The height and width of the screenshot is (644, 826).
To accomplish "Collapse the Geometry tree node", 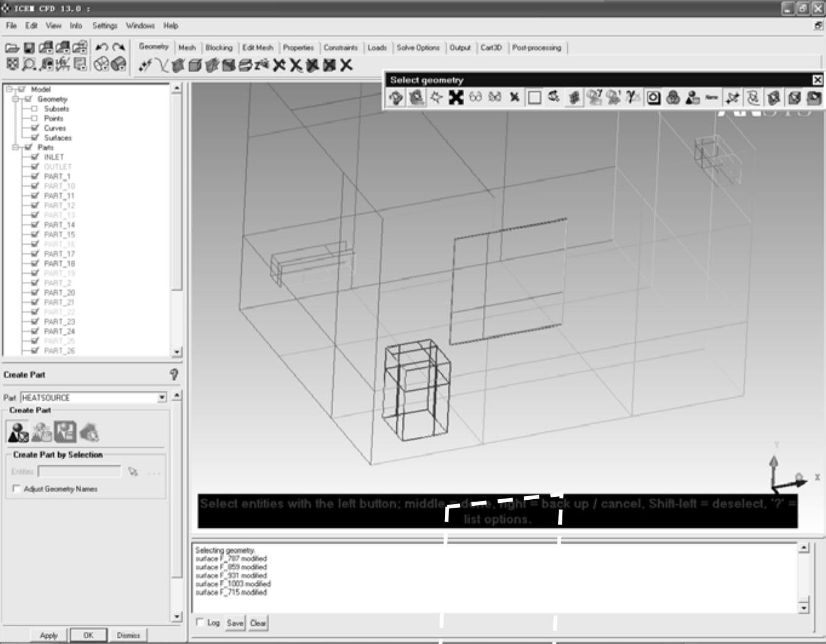I will (16, 99).
